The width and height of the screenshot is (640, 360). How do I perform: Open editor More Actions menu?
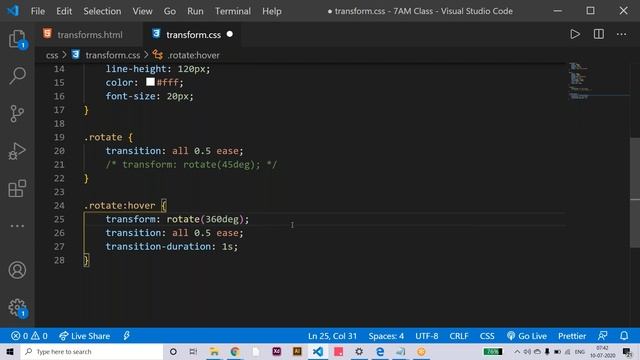point(621,34)
